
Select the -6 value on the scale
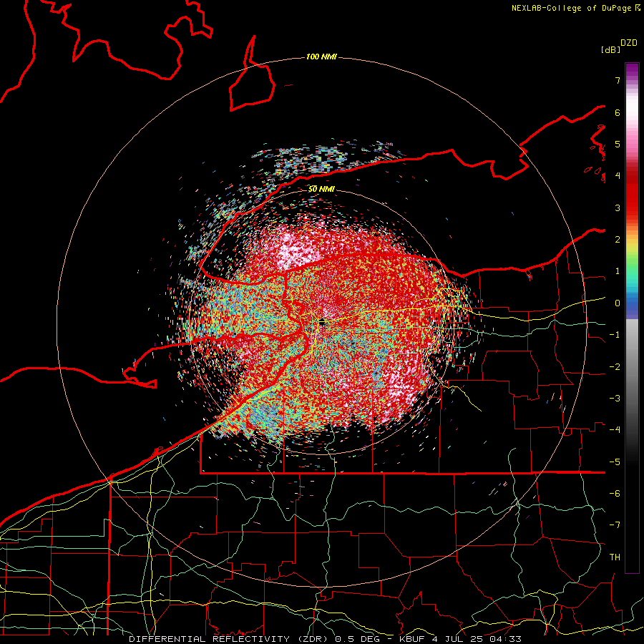click(x=615, y=494)
